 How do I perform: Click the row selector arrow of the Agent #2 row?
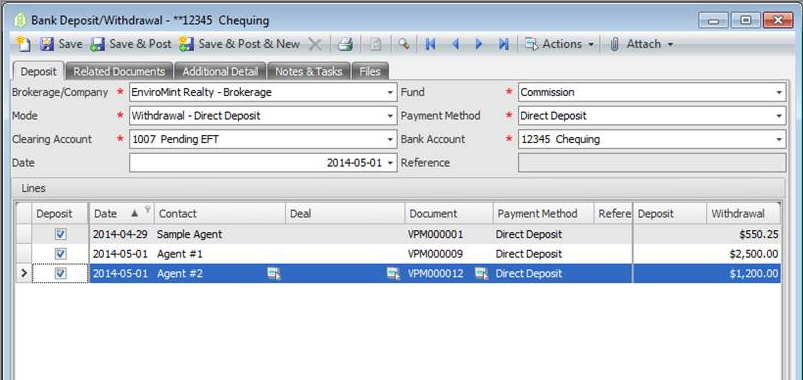(24, 273)
